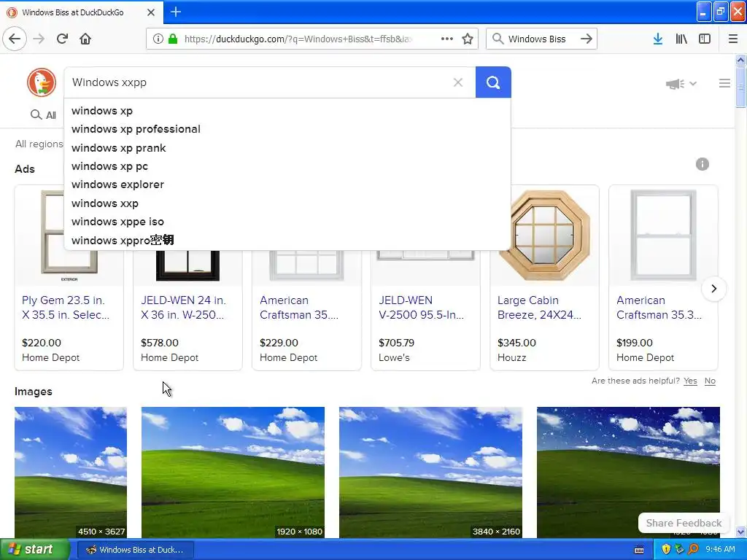Screen dimensions: 747x560
Task: Select Firefox taskbar button Windows Biss
Action: coord(135,550)
